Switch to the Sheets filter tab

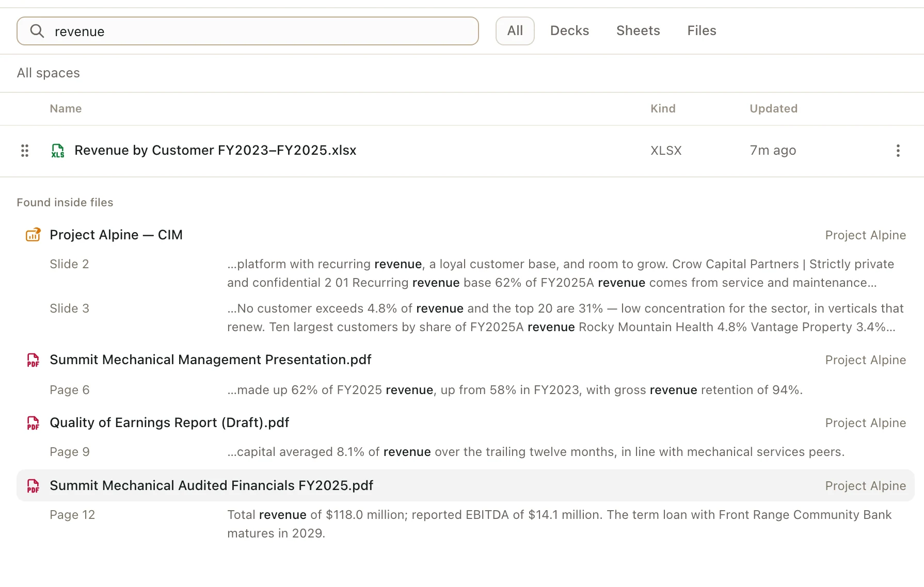coord(638,31)
